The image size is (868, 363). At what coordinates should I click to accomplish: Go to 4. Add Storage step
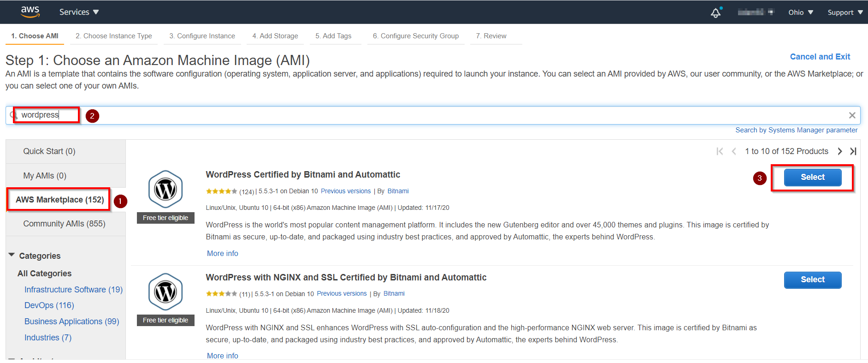point(275,36)
